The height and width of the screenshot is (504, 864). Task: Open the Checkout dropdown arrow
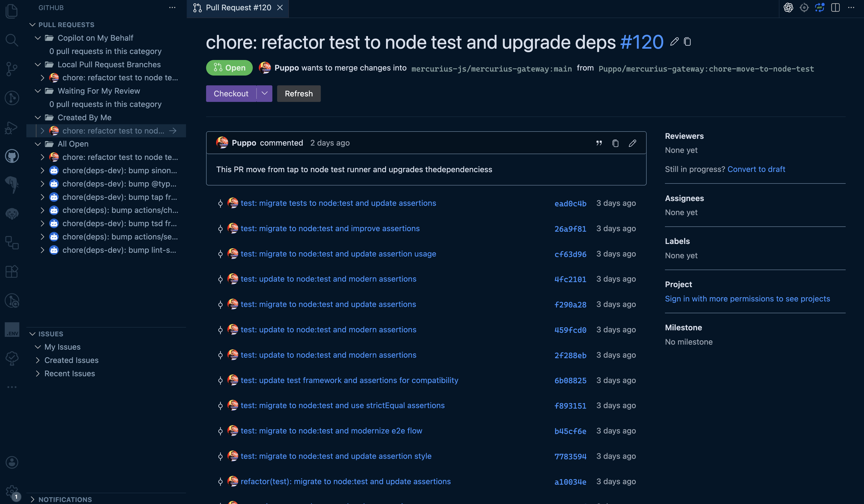coord(264,94)
